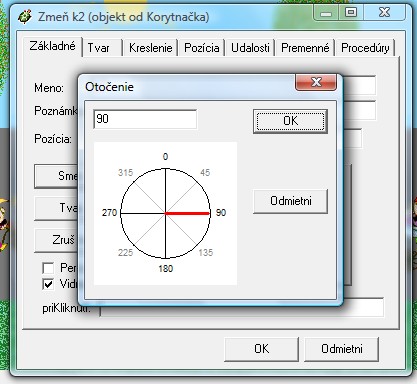Select the 315 degree mark on the dial
The image size is (417, 384).
[x=125, y=172]
